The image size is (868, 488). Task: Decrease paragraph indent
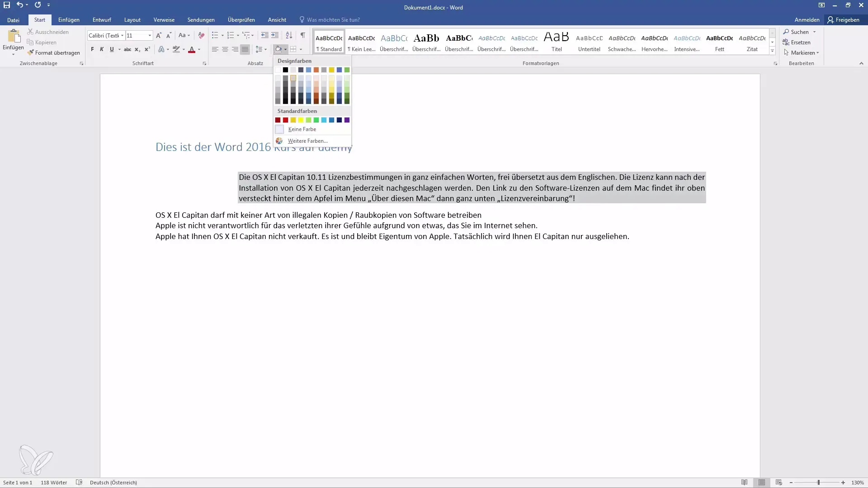[265, 35]
